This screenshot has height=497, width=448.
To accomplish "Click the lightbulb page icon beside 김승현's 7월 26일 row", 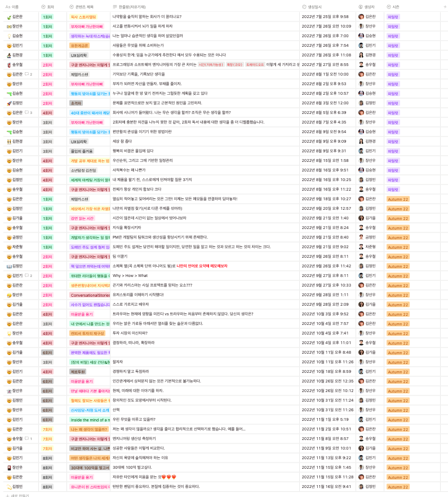I will tap(9, 36).
